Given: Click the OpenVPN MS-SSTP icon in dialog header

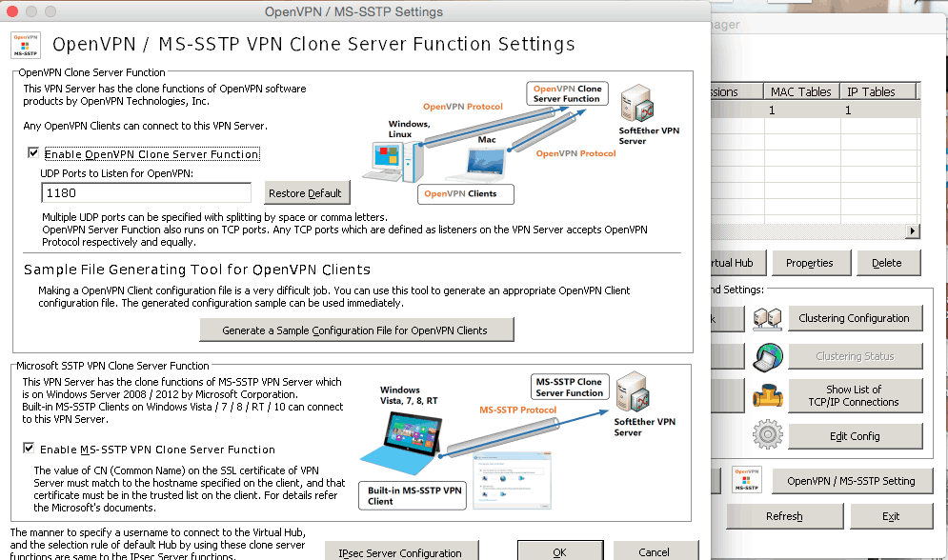Looking at the screenshot, I should tap(26, 46).
